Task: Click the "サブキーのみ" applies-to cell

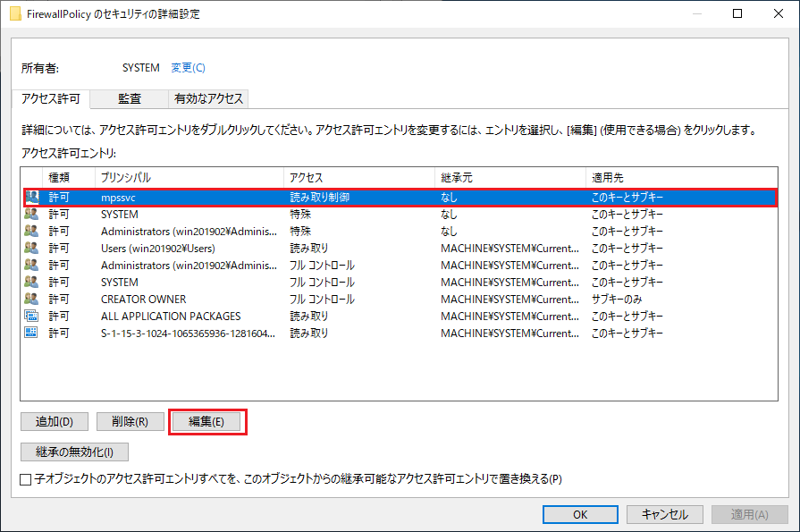Action: 617,300
